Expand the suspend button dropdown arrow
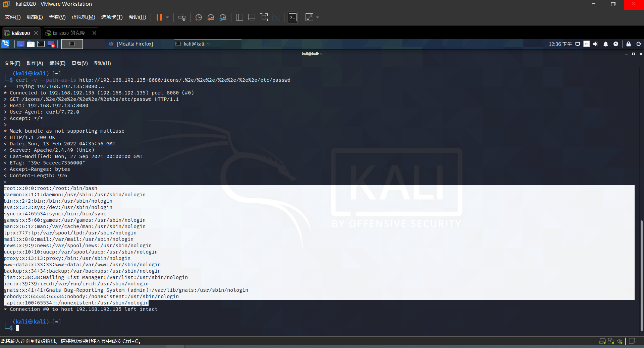This screenshot has width=644, height=348. click(167, 17)
